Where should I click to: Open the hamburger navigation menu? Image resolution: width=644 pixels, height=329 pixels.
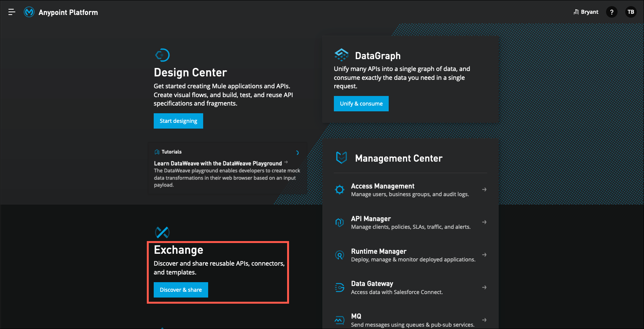point(12,12)
